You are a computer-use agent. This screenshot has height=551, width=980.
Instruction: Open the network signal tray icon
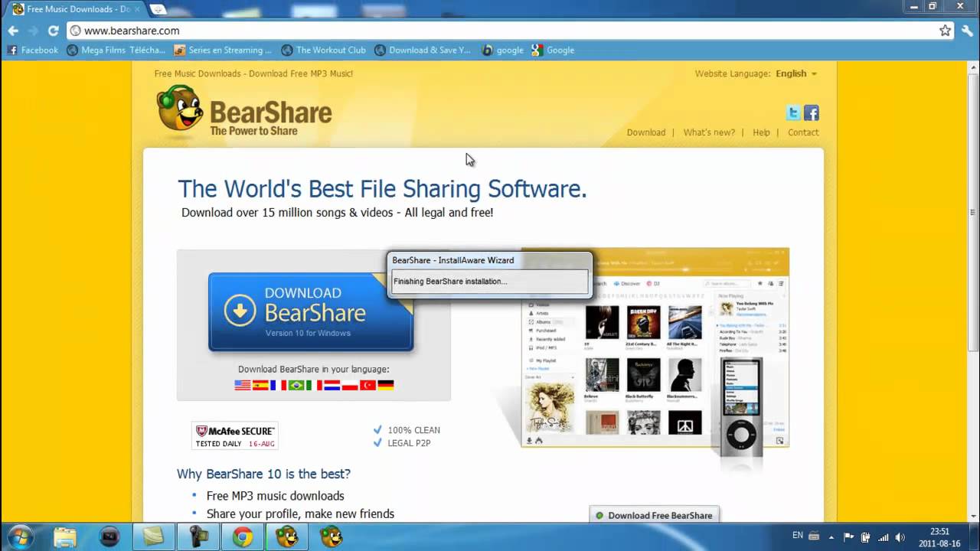[883, 536]
